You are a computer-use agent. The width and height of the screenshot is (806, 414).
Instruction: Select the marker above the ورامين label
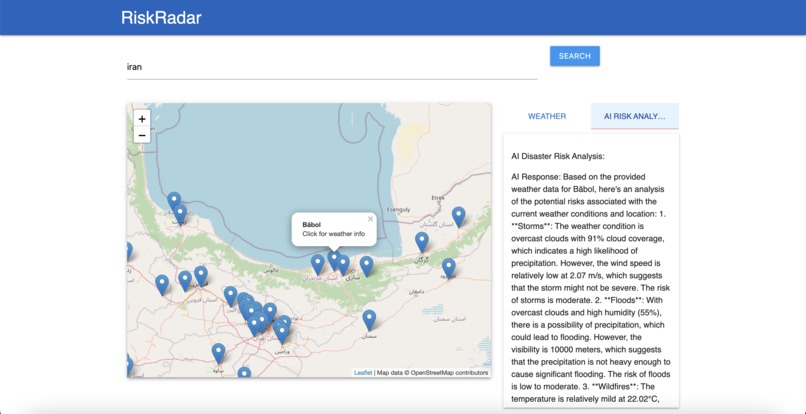(x=282, y=333)
